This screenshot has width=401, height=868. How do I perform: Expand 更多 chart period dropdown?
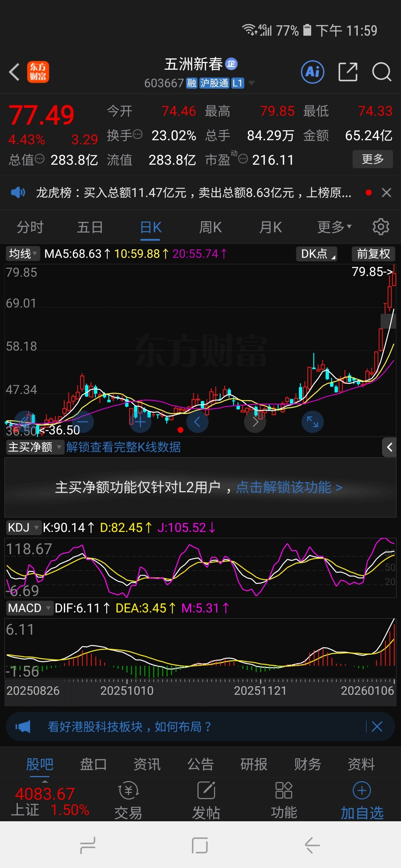tap(335, 227)
